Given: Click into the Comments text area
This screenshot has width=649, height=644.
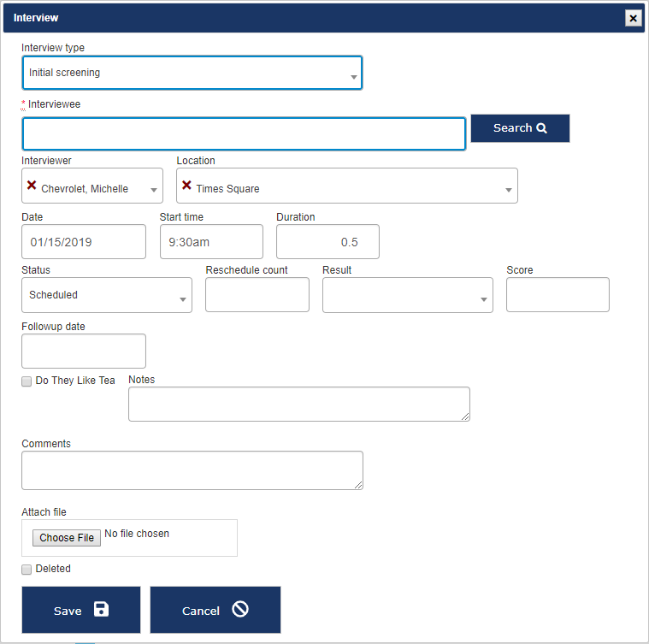Looking at the screenshot, I should coord(192,470).
